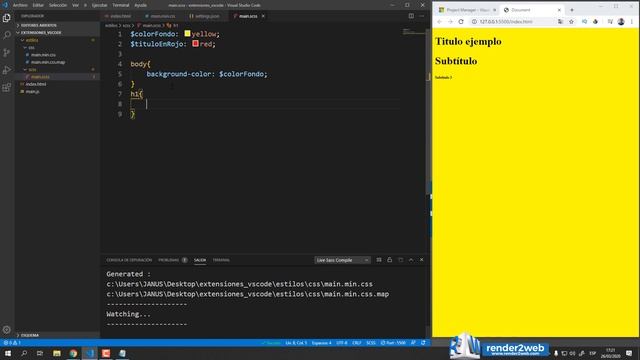Click the notifications bell in the status bar
640x360 pixels.
[423, 343]
